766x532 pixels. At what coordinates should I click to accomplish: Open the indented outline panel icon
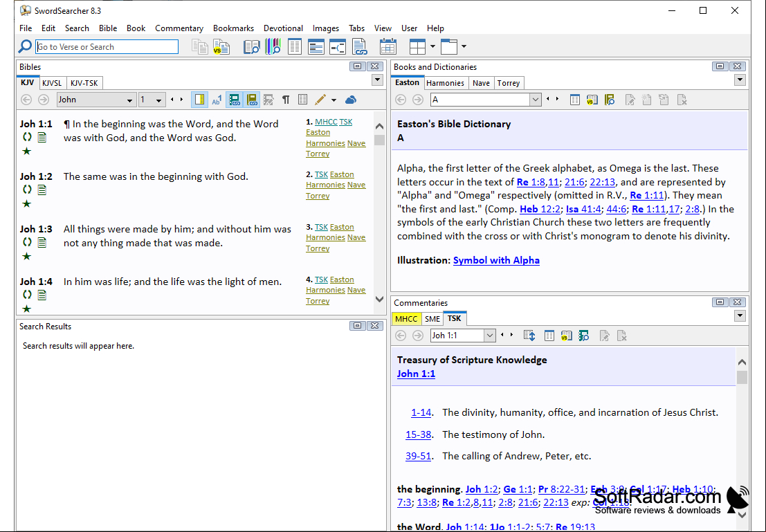coord(316,47)
